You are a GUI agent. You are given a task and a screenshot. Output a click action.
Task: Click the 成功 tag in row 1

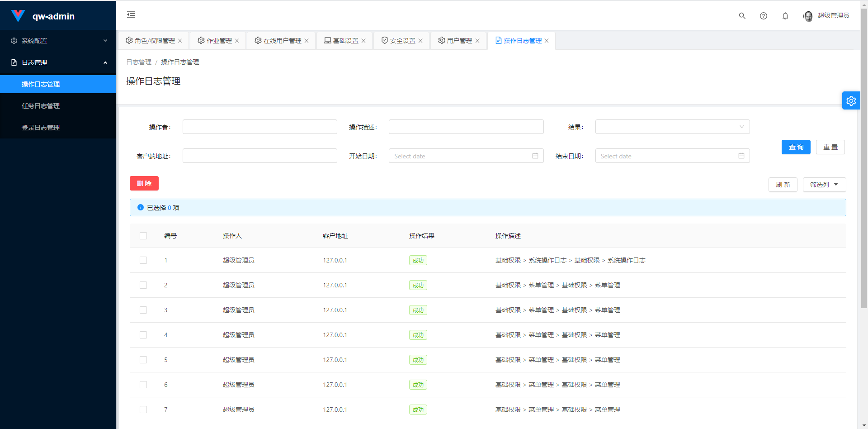click(x=418, y=260)
